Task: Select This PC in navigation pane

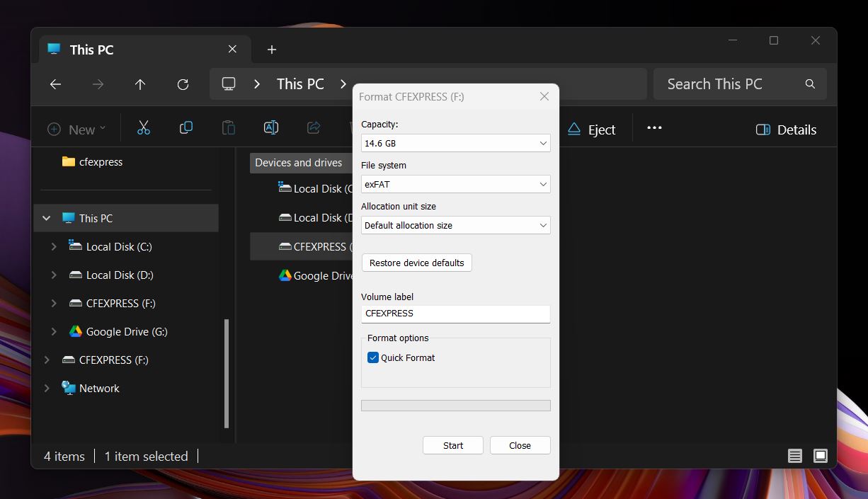Action: [x=126, y=218]
